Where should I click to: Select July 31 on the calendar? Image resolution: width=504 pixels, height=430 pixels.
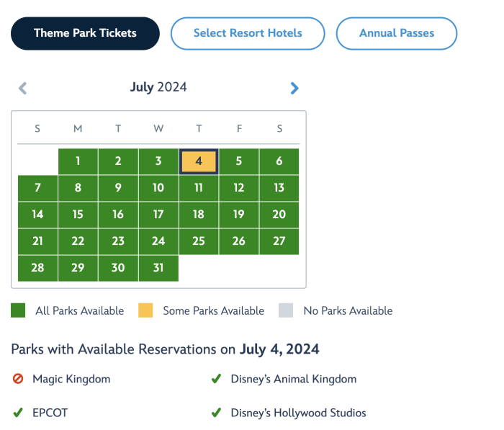point(158,268)
